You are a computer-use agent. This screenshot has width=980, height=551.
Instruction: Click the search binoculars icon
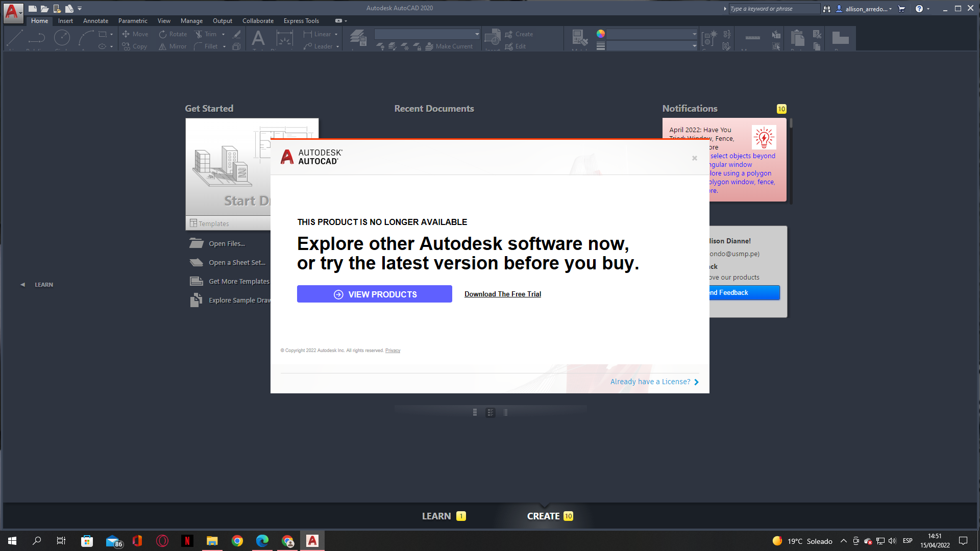coord(827,9)
